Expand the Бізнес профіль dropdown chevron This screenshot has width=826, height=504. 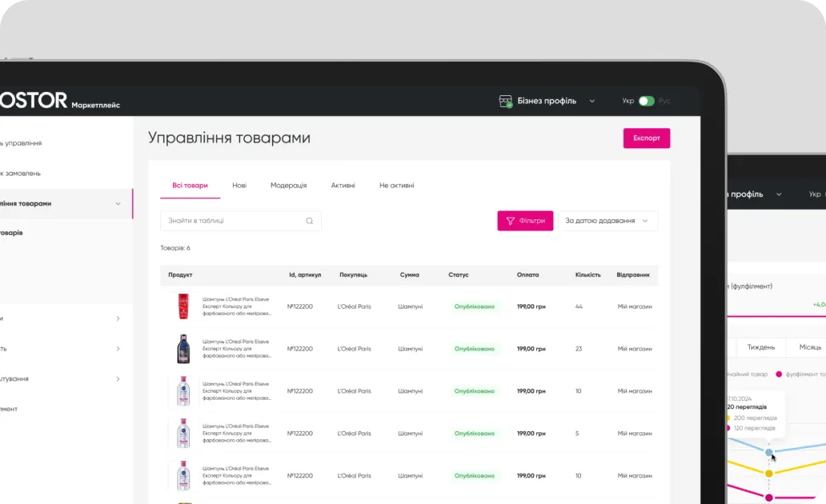pyautogui.click(x=592, y=101)
